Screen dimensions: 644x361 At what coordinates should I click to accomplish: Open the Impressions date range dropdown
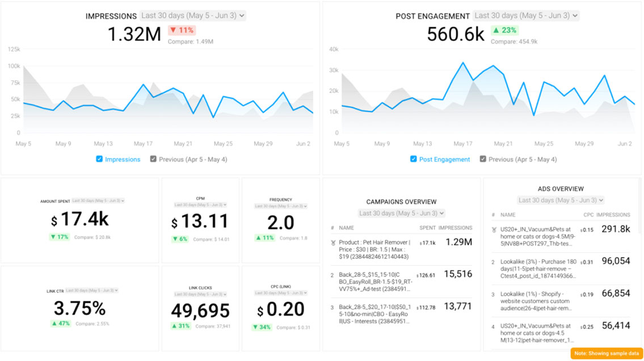[193, 16]
